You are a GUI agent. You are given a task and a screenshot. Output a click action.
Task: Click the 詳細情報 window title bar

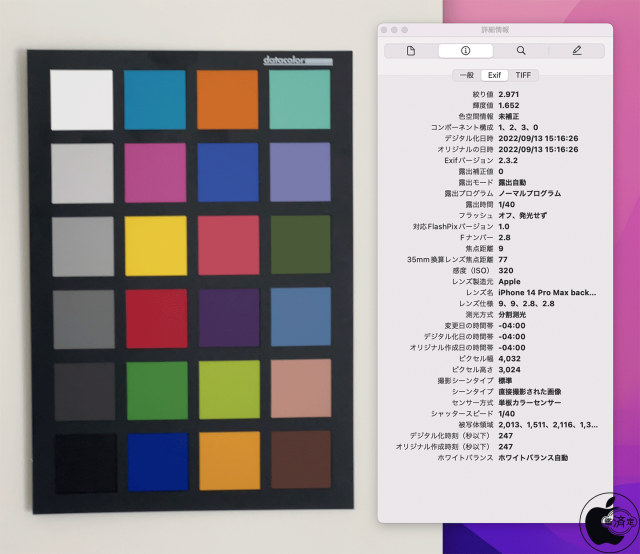[x=495, y=30]
